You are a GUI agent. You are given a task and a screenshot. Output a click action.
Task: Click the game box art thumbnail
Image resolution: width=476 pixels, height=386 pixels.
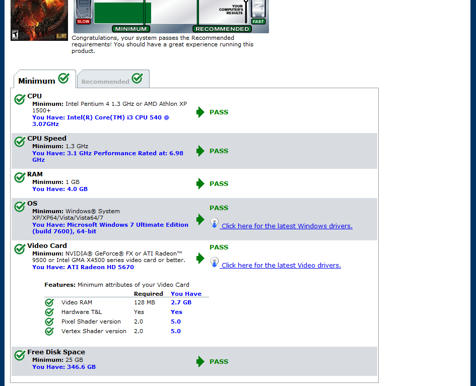click(39, 20)
